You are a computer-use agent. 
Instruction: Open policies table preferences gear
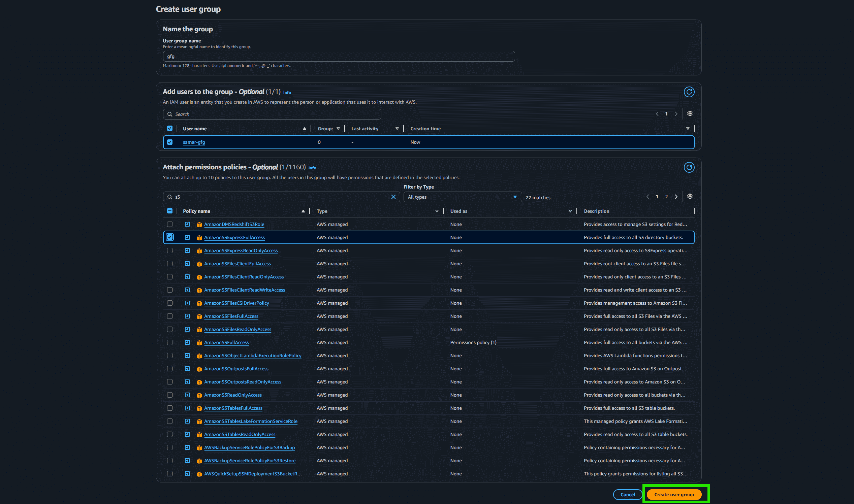coord(690,196)
